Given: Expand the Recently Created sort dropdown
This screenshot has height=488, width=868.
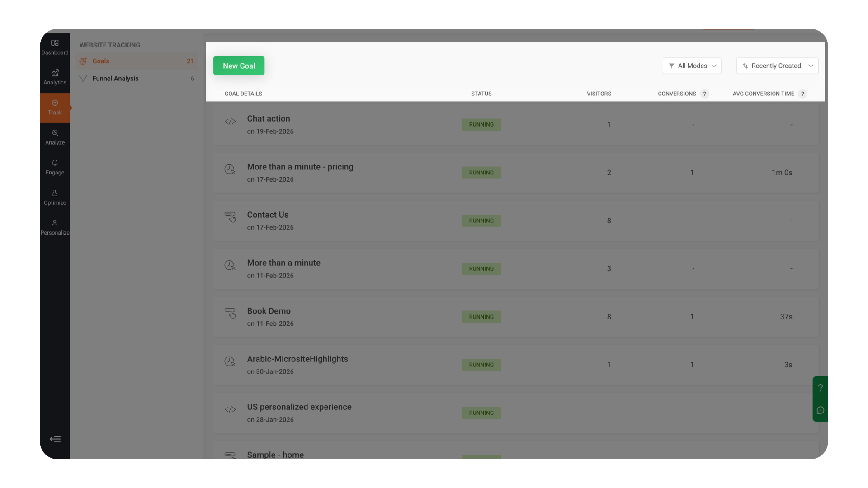Looking at the screenshot, I should click(777, 66).
